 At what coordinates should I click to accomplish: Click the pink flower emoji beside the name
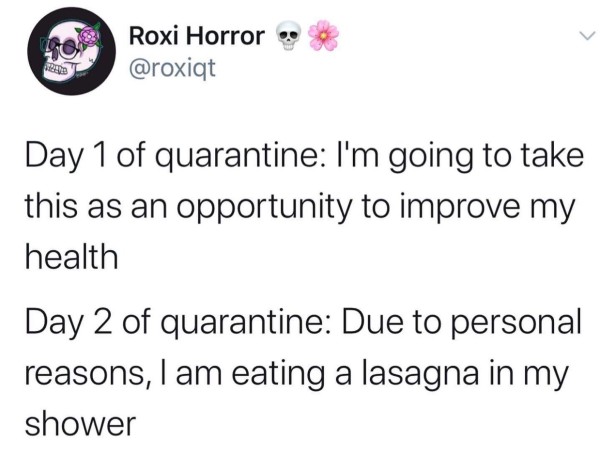tap(322, 37)
